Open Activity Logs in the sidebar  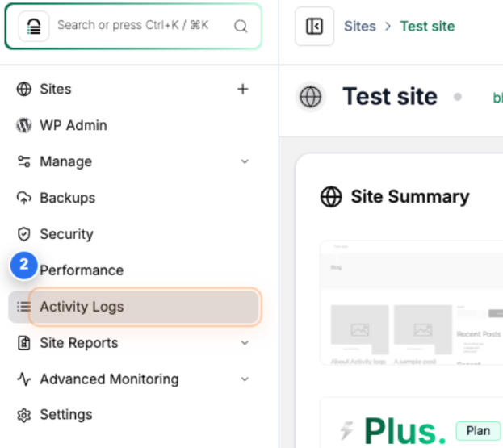point(133,307)
